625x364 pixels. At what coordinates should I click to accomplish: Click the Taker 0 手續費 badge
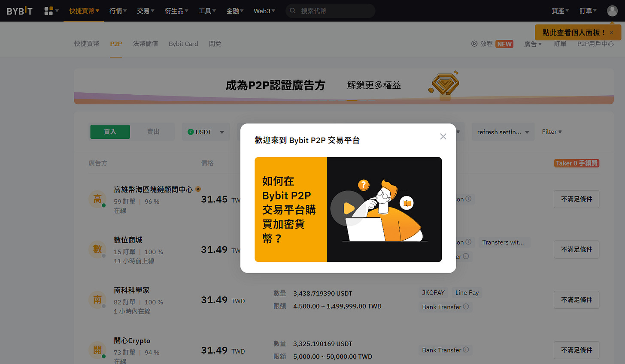[x=577, y=163]
